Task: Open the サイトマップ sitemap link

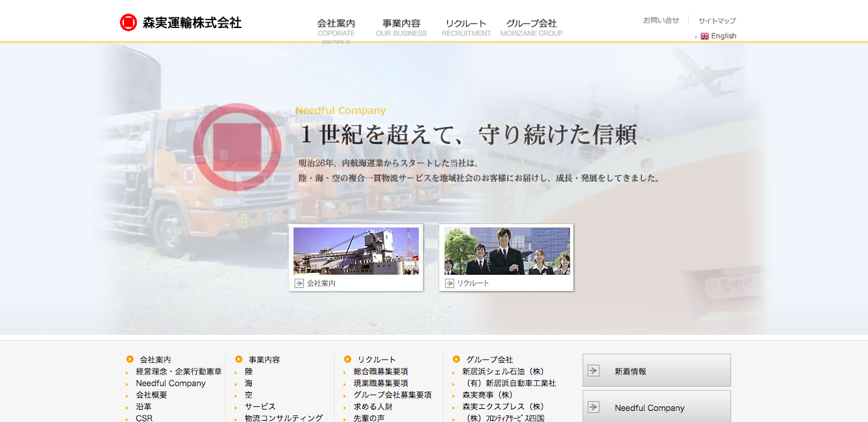Action: 716,20
